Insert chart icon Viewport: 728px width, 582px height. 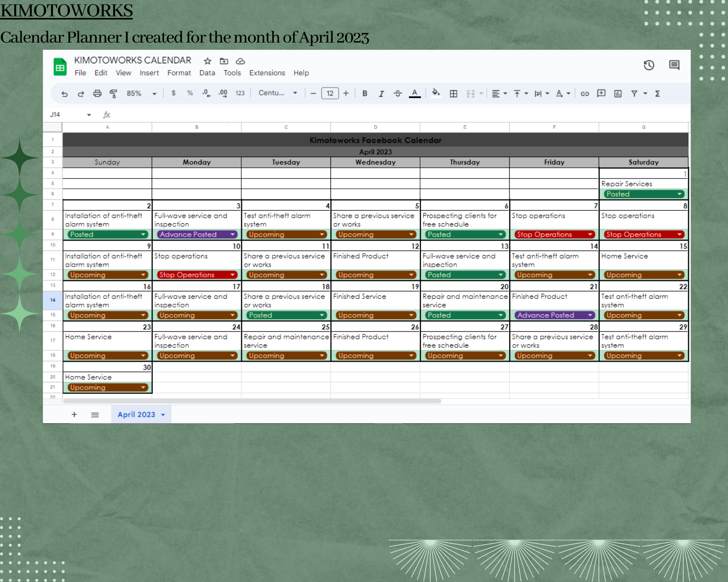[618, 94]
